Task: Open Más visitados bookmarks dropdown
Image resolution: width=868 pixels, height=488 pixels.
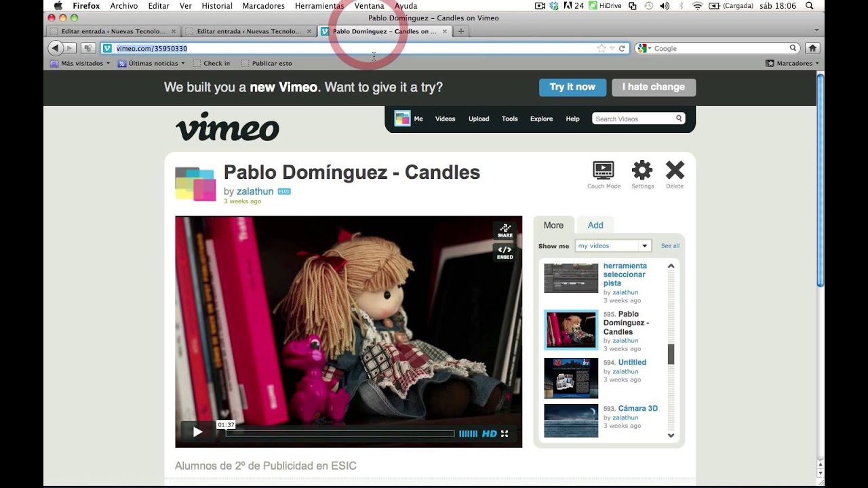Action: pyautogui.click(x=80, y=63)
